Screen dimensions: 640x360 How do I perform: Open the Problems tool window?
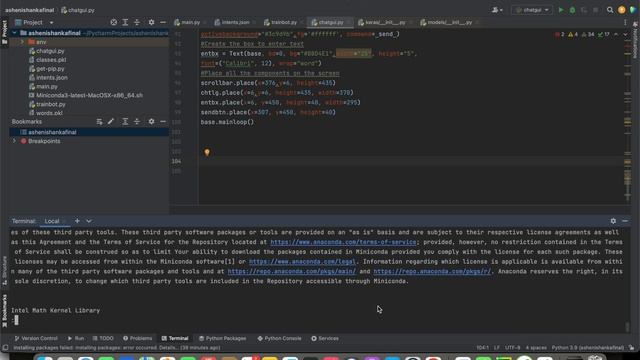138,338
